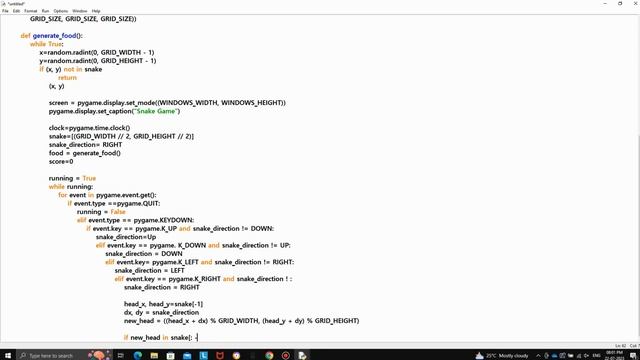Viewport: 640px width, 360px height.
Task: Click the 'snake_direction=Up' line
Action: point(126,237)
